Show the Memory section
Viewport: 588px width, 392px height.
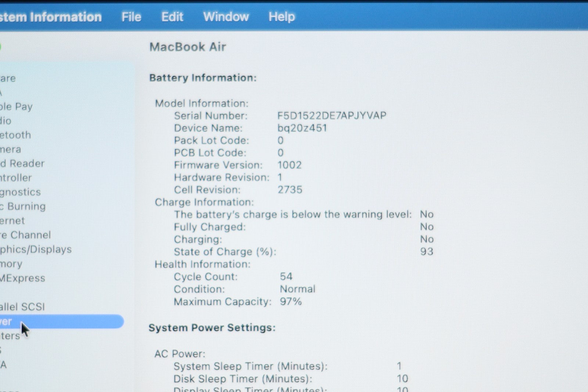click(x=11, y=264)
